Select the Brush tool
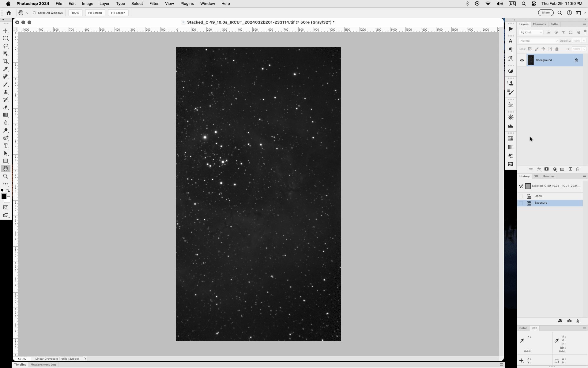The width and height of the screenshot is (588, 368). coord(6,84)
